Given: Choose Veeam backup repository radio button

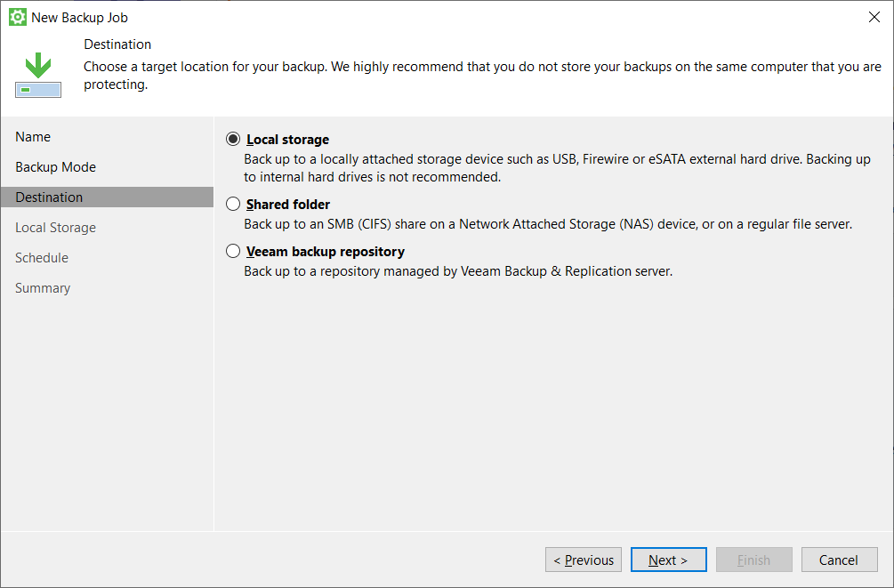Looking at the screenshot, I should point(233,252).
